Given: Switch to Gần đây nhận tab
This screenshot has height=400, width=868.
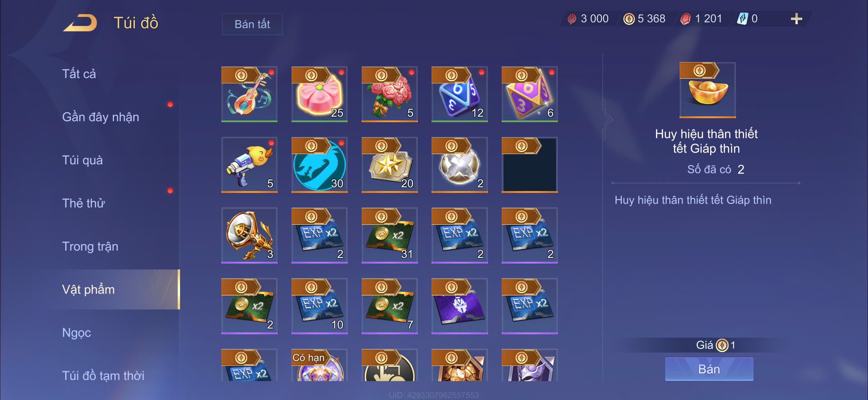Looking at the screenshot, I should coord(100,117).
